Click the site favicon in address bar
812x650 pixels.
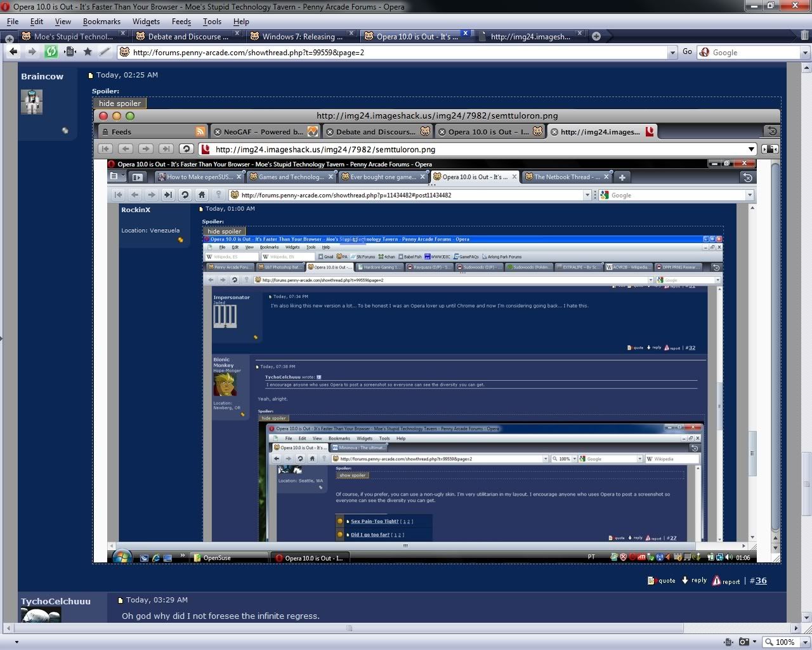124,53
